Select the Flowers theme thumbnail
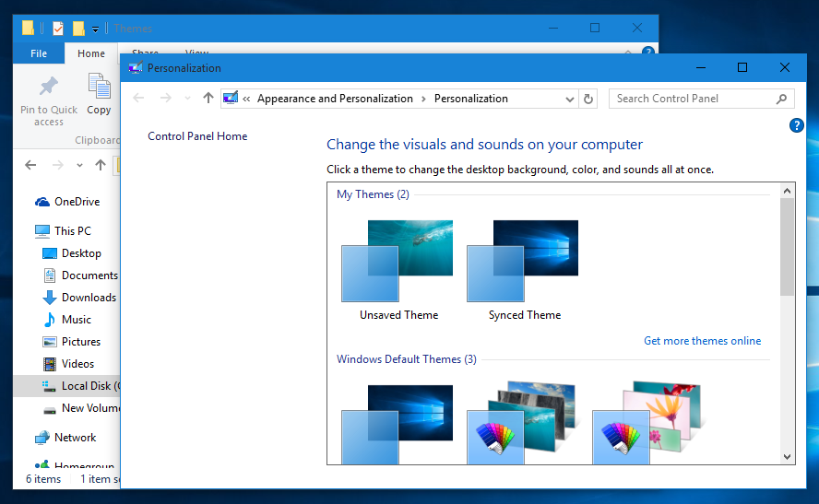This screenshot has width=819, height=504. pos(647,423)
